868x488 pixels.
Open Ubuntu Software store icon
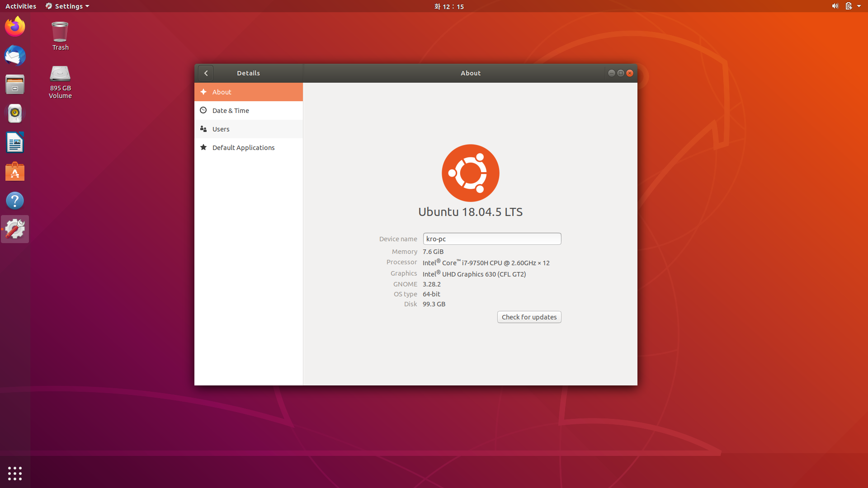tap(15, 172)
